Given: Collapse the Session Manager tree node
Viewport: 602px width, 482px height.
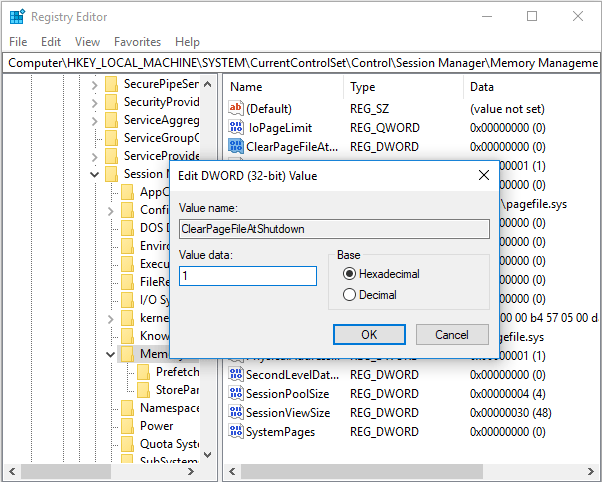Looking at the screenshot, I should [94, 175].
